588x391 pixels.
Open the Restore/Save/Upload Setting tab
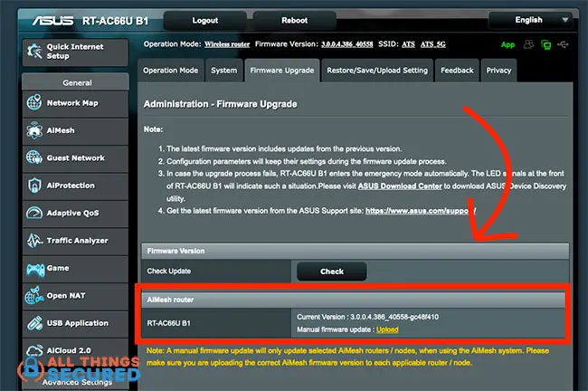(377, 71)
